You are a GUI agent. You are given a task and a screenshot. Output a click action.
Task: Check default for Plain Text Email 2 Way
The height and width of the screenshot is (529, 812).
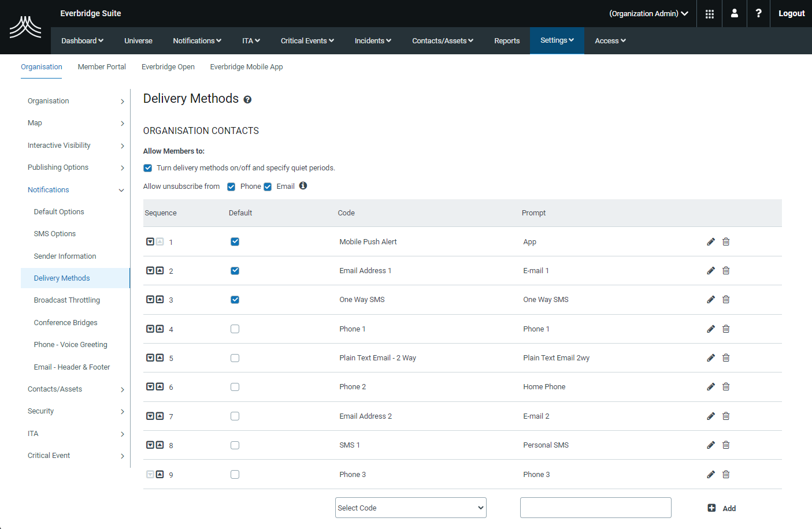[235, 358]
